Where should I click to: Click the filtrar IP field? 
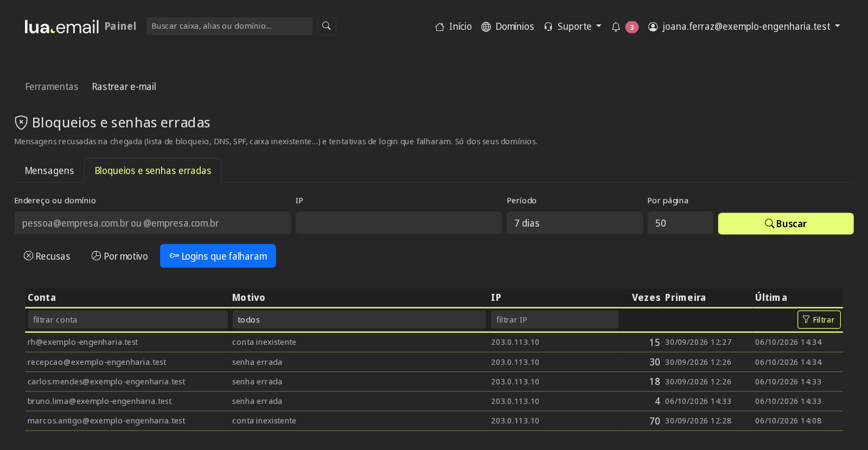pyautogui.click(x=554, y=320)
